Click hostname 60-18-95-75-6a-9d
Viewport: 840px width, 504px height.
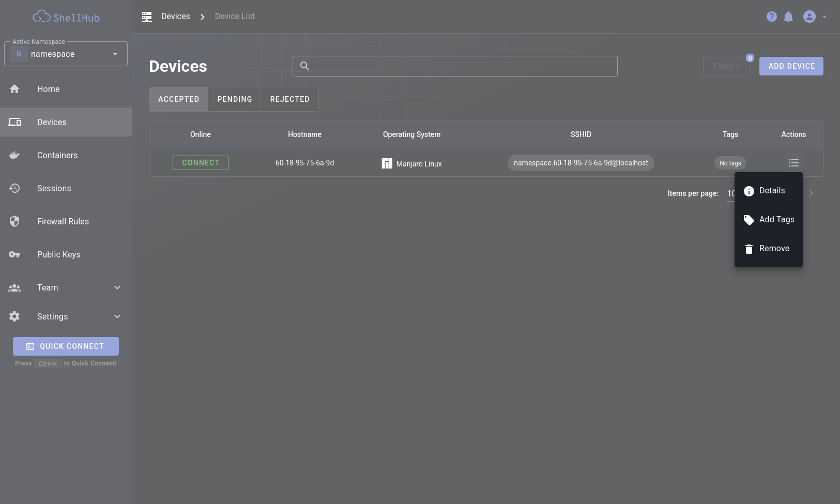pyautogui.click(x=304, y=163)
